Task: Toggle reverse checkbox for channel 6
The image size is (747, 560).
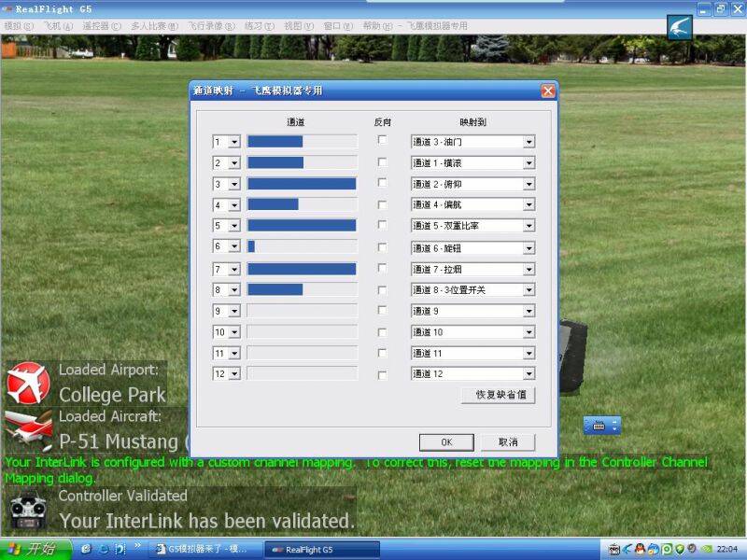Action: click(x=382, y=247)
